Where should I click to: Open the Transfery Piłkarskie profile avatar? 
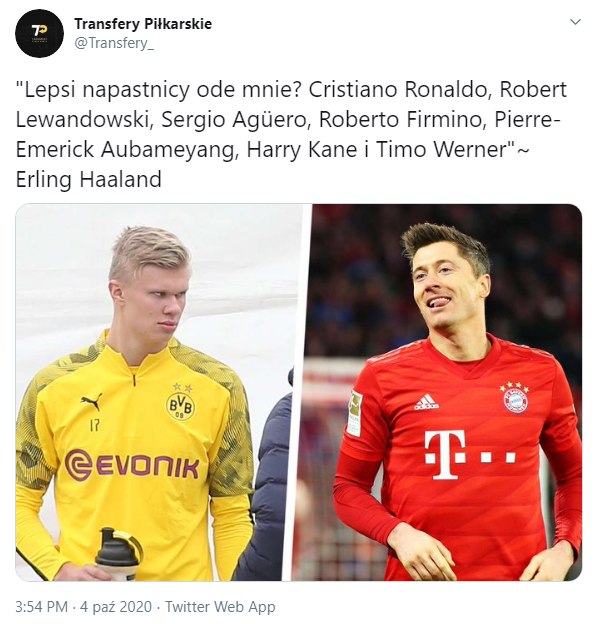[x=39, y=33]
